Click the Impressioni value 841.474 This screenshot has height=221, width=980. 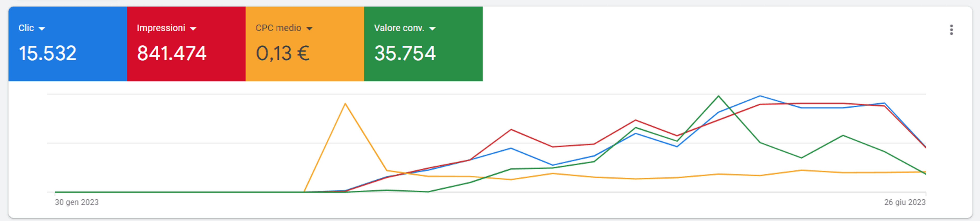point(171,53)
